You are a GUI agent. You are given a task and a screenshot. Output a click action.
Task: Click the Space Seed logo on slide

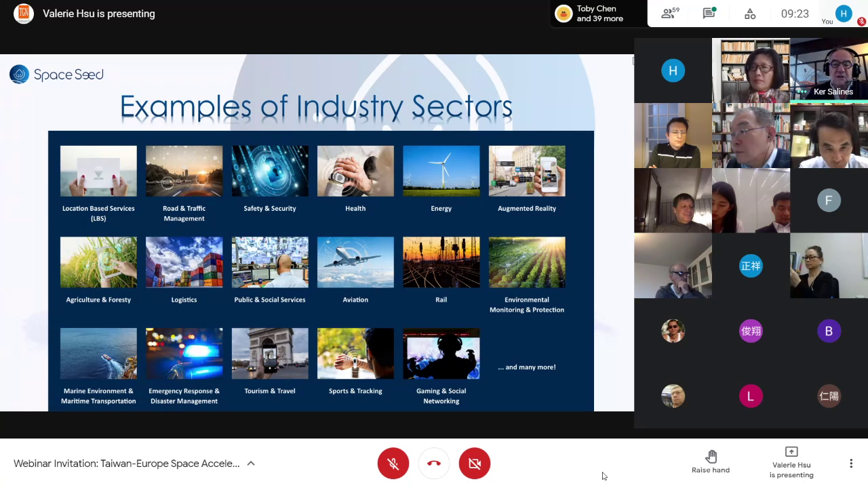click(x=57, y=75)
